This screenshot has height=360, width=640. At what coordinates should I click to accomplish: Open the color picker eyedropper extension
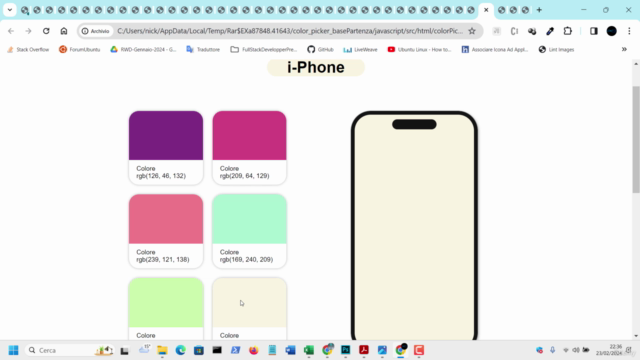click(x=550, y=31)
